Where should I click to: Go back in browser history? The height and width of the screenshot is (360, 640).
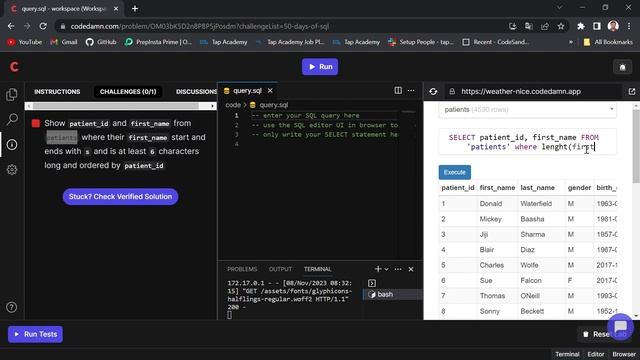point(11,26)
